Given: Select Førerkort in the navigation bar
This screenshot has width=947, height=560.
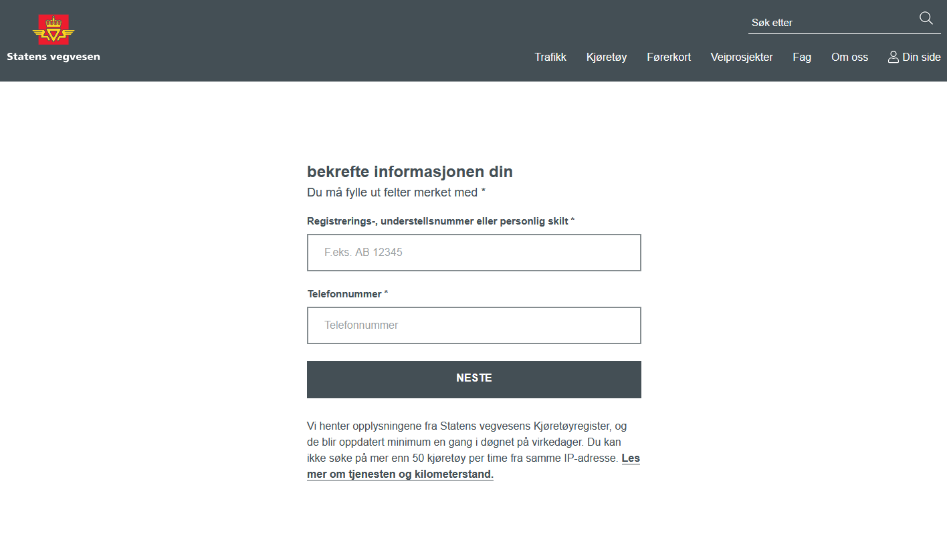Looking at the screenshot, I should (x=669, y=57).
